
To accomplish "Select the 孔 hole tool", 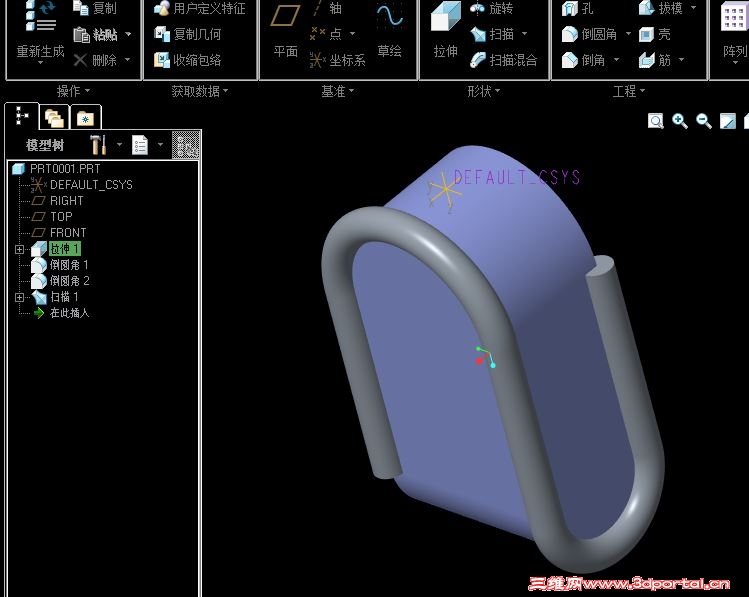I will click(x=577, y=8).
